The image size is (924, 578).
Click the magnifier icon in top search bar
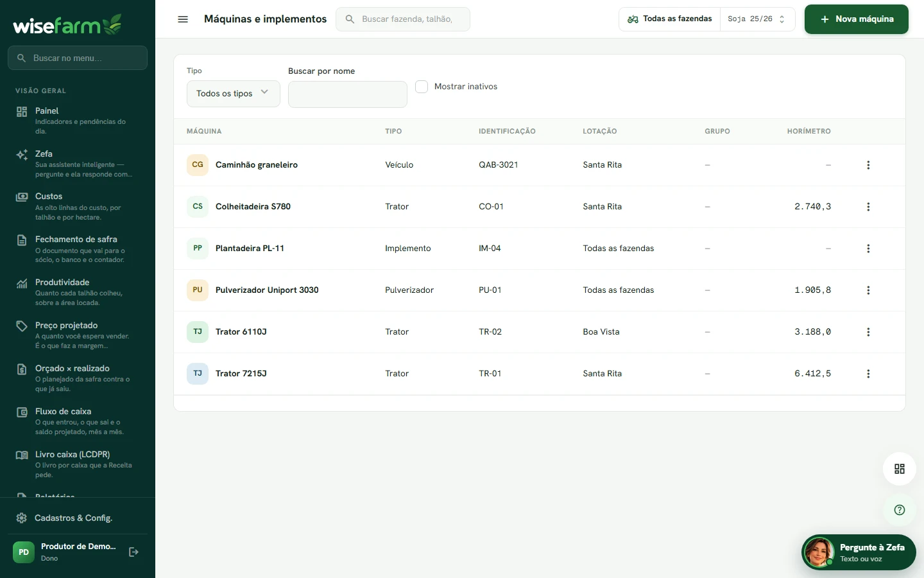pos(350,19)
